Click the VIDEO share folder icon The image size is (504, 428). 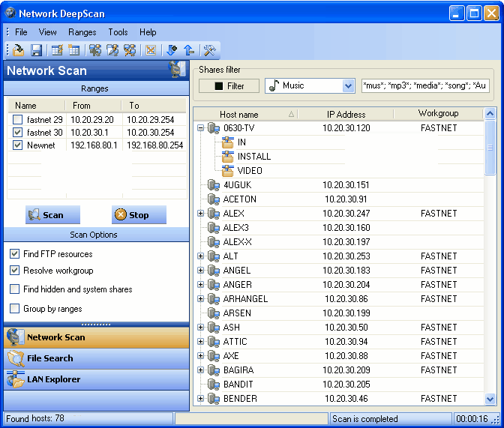(x=227, y=171)
